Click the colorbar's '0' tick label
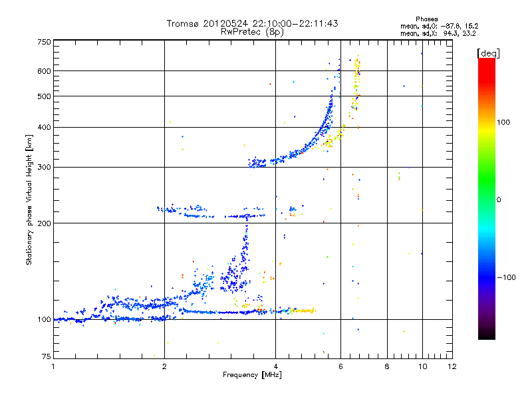532x399 pixels. point(499,200)
